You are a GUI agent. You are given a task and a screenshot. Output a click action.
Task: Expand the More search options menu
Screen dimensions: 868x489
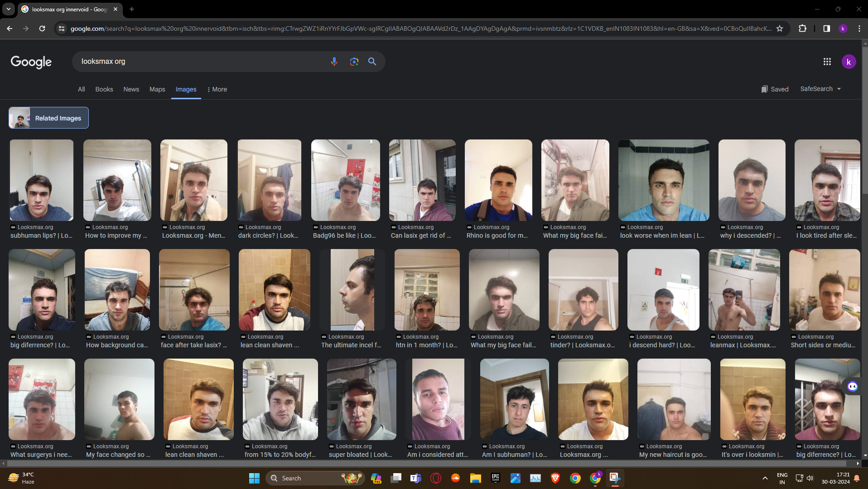[x=217, y=89]
